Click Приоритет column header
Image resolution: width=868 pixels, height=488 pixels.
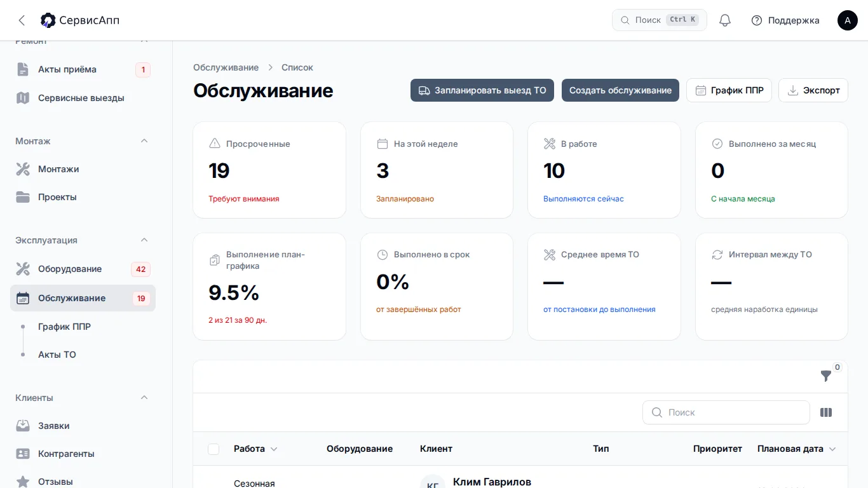[717, 449]
